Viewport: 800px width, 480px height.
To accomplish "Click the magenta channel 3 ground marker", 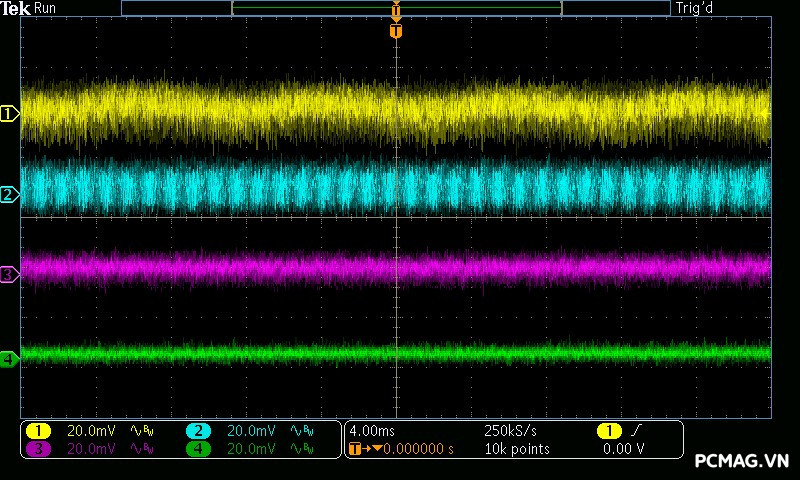I will [x=10, y=274].
